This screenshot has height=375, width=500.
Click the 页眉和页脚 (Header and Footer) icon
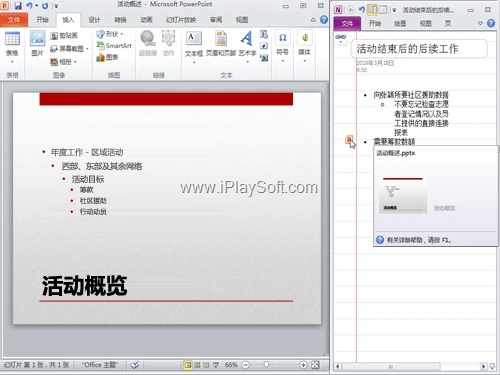[x=221, y=43]
